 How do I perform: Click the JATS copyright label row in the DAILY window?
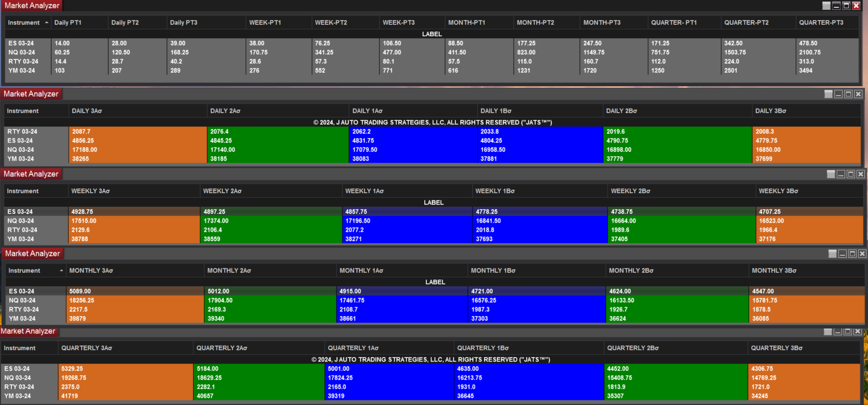[x=432, y=122]
